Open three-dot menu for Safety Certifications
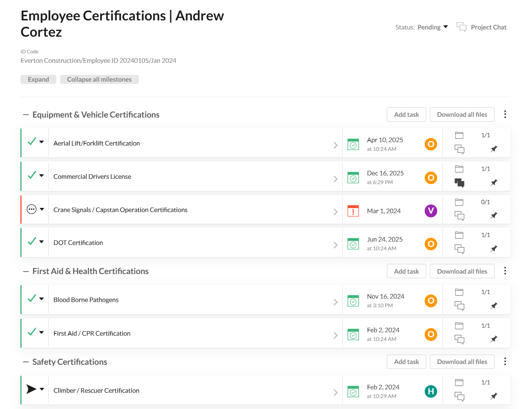Screen dimensions: 532x409 tap(505, 361)
